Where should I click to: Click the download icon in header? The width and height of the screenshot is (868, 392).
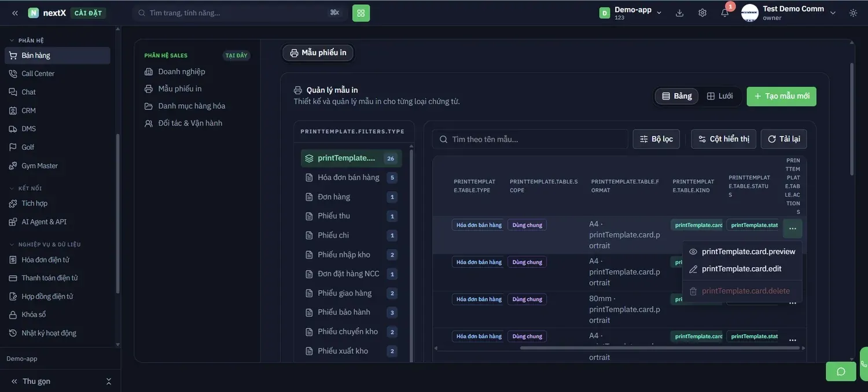coord(679,13)
